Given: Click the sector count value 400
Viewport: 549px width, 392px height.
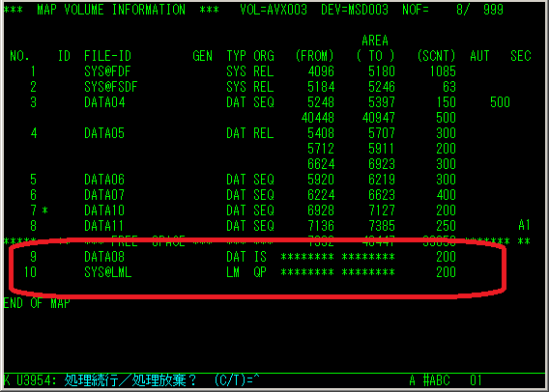Looking at the screenshot, I should pyautogui.click(x=447, y=195).
